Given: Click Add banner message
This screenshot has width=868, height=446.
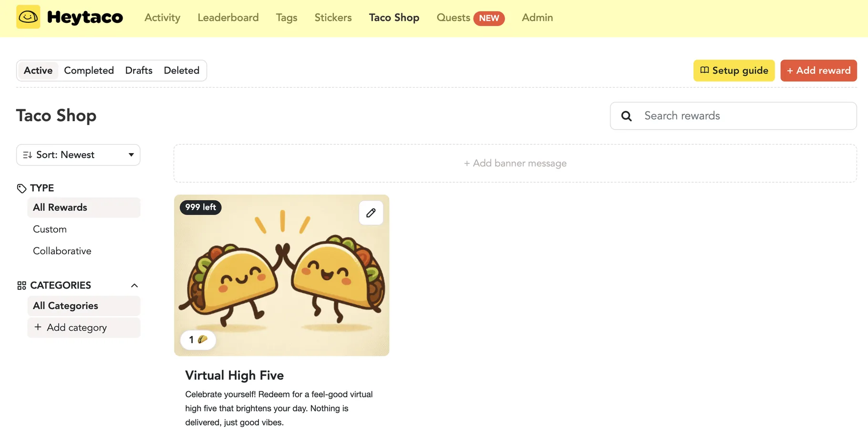Looking at the screenshot, I should [x=515, y=163].
